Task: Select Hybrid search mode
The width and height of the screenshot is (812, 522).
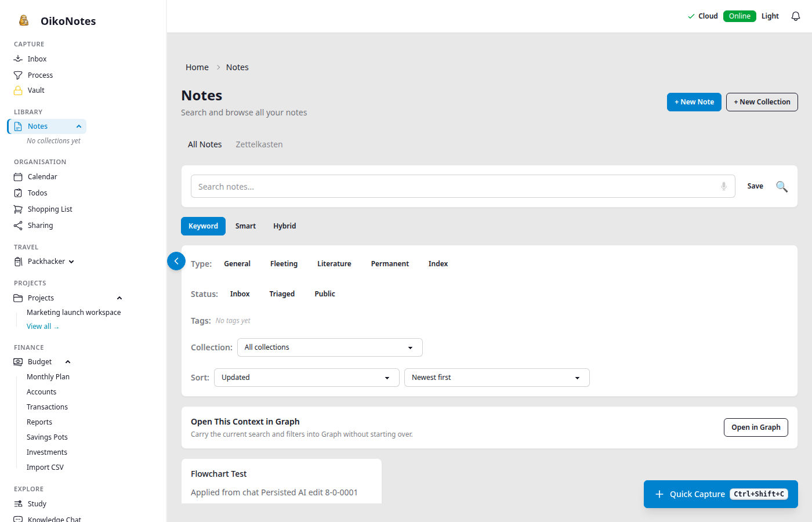Action: [285, 226]
